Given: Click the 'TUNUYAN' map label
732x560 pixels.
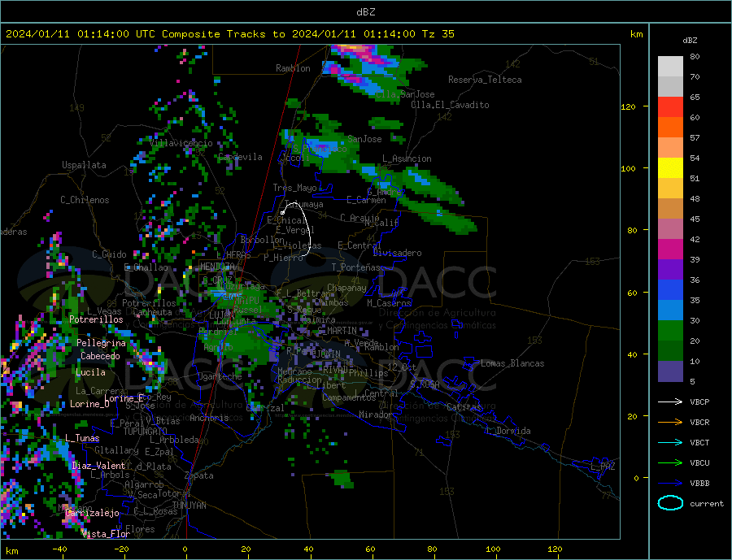Looking at the screenshot, I should click(189, 506).
